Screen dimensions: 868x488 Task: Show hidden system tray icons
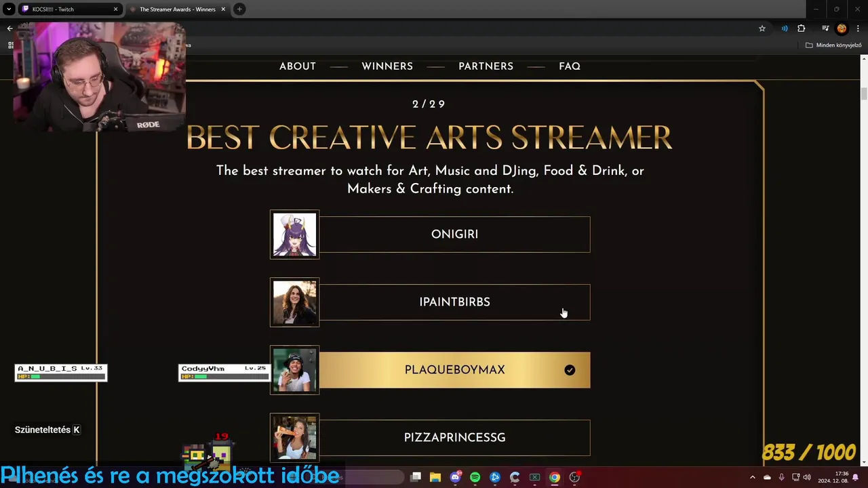752,477
